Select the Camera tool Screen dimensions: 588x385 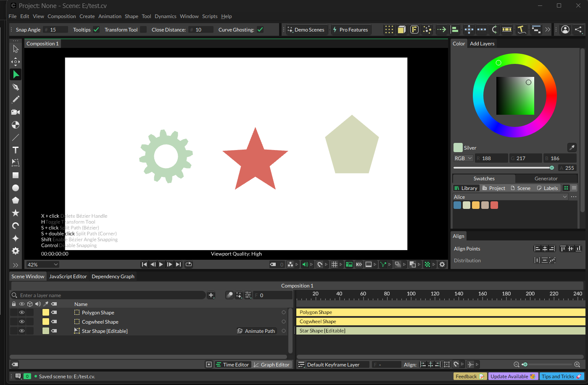[16, 112]
